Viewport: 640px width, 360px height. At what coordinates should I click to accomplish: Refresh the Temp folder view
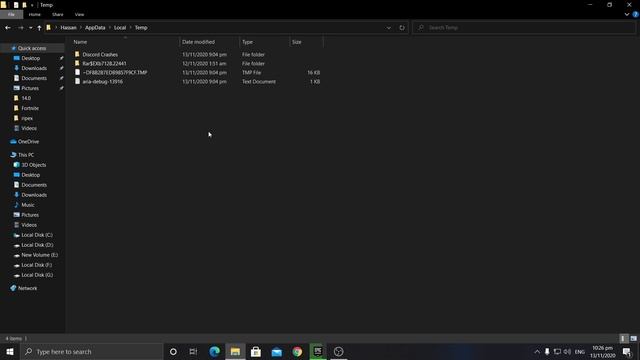click(402, 28)
